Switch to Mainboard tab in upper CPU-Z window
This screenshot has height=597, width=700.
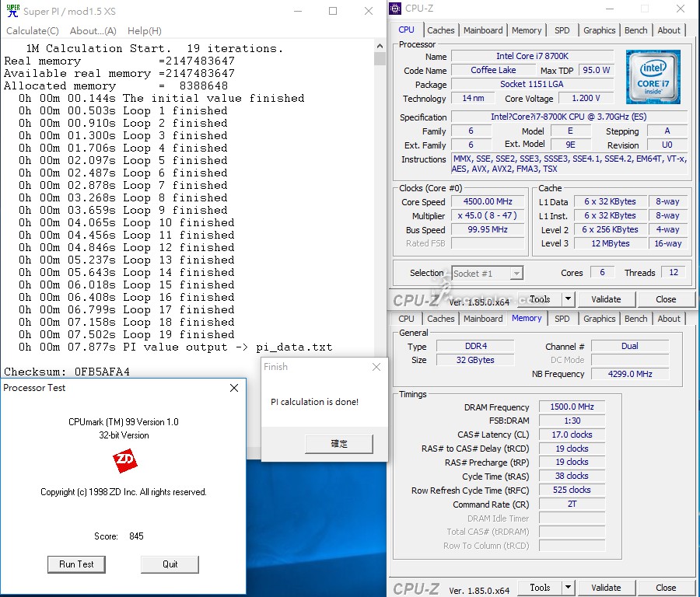pyautogui.click(x=483, y=30)
